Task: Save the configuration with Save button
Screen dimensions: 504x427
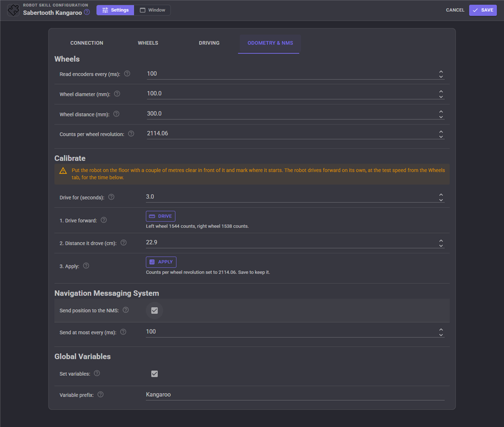Action: click(483, 10)
